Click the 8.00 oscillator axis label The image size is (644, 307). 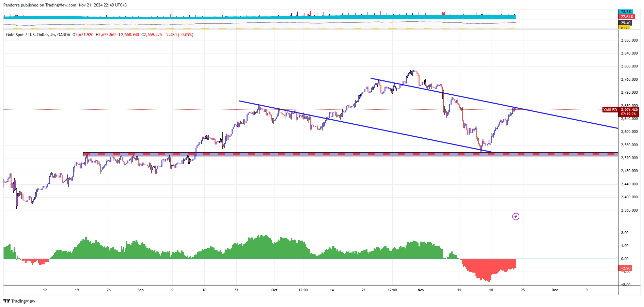tap(625, 233)
